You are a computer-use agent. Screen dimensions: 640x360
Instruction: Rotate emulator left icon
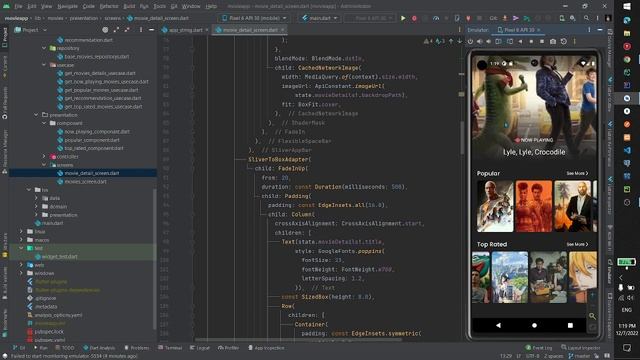498,41
